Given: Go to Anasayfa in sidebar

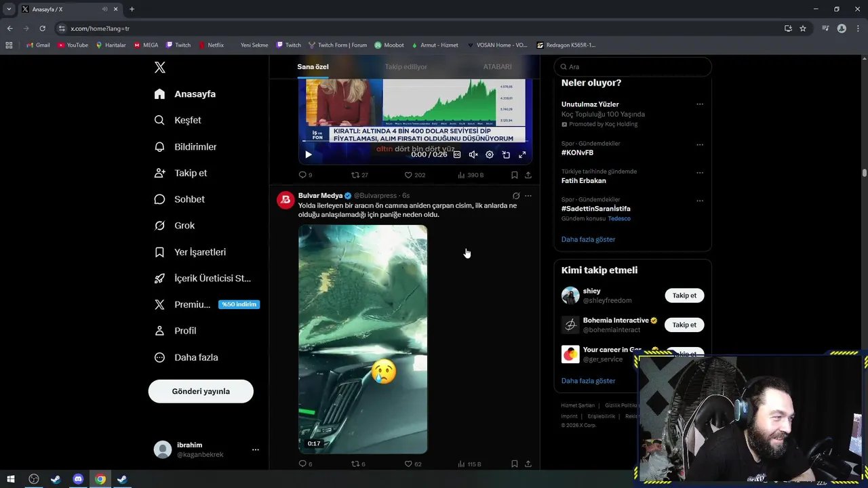Looking at the screenshot, I should click(185, 94).
